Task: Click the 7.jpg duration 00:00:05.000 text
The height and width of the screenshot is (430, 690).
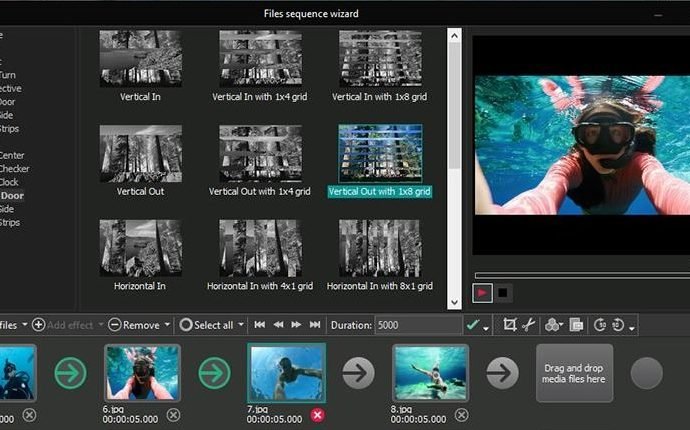Action: coord(274,419)
